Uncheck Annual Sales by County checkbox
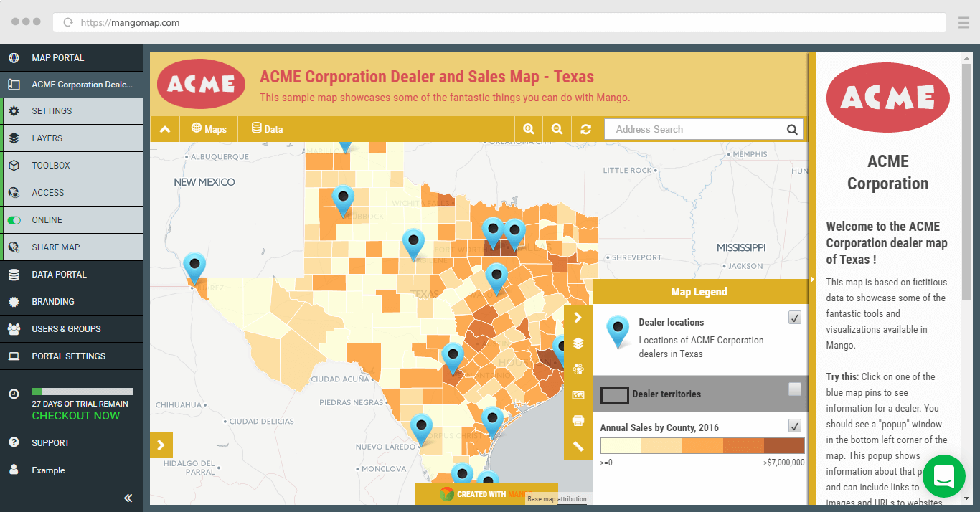The width and height of the screenshot is (980, 512). tap(794, 426)
